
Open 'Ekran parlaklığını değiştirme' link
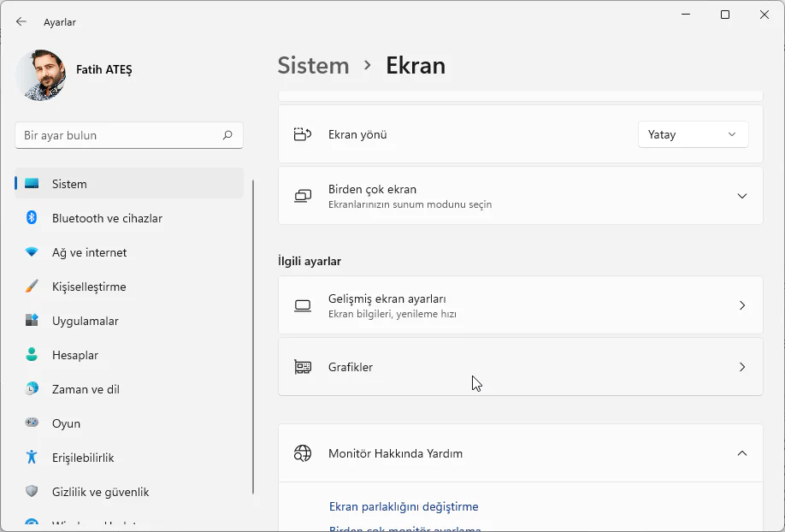(x=404, y=506)
